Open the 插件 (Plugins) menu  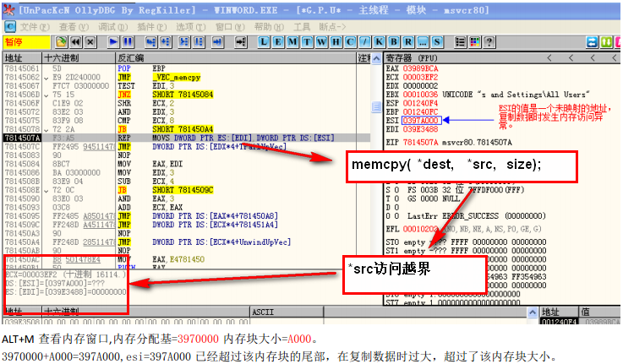152,27
